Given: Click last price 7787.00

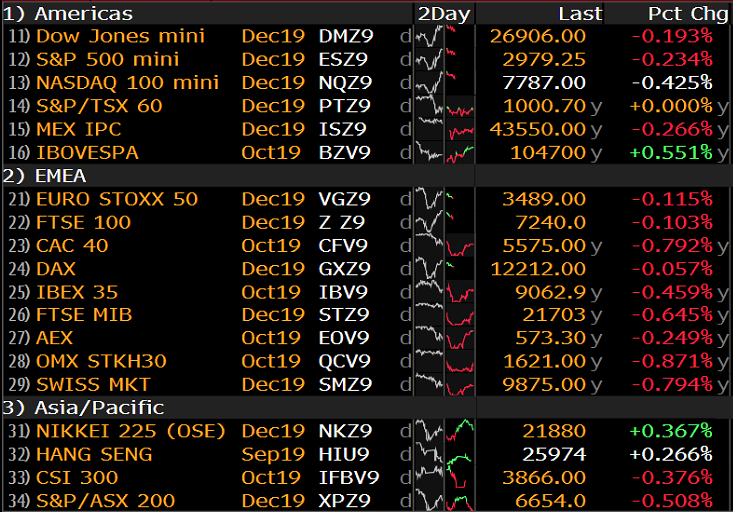Looking at the screenshot, I should (x=544, y=83).
